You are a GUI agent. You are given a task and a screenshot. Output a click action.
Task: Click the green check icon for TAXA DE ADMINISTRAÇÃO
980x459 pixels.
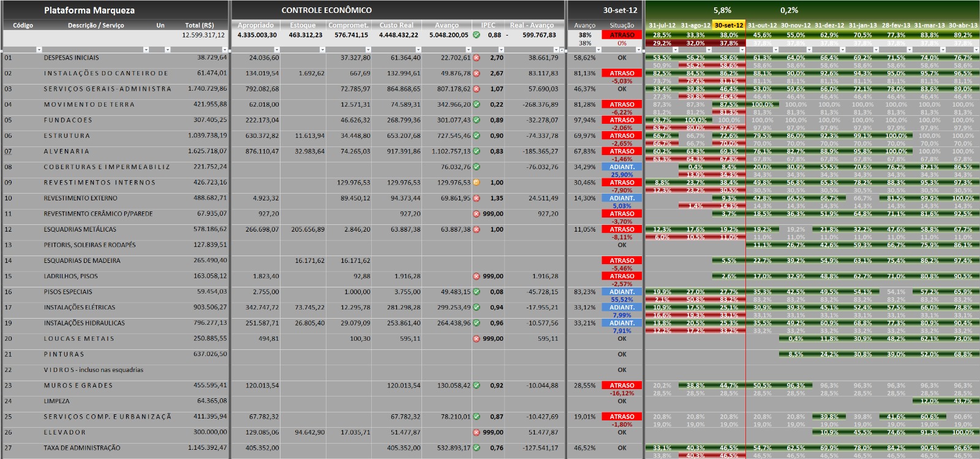point(477,448)
